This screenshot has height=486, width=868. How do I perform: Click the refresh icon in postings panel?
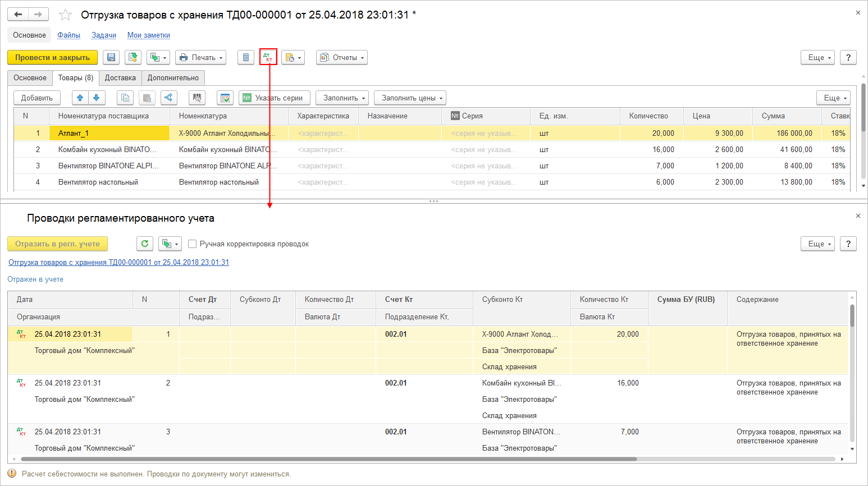pyautogui.click(x=145, y=244)
